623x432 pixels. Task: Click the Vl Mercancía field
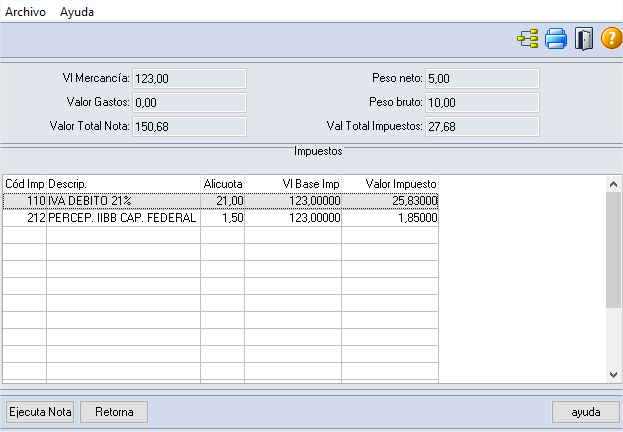pos(189,78)
